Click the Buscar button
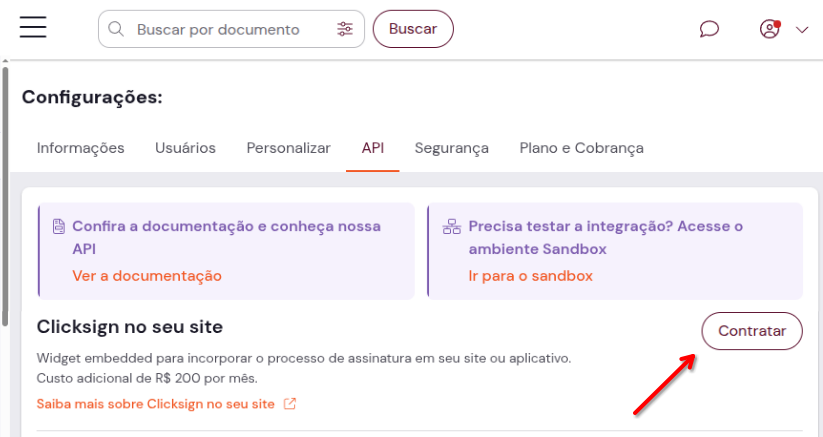Image resolution: width=823 pixels, height=437 pixels. pyautogui.click(x=413, y=29)
